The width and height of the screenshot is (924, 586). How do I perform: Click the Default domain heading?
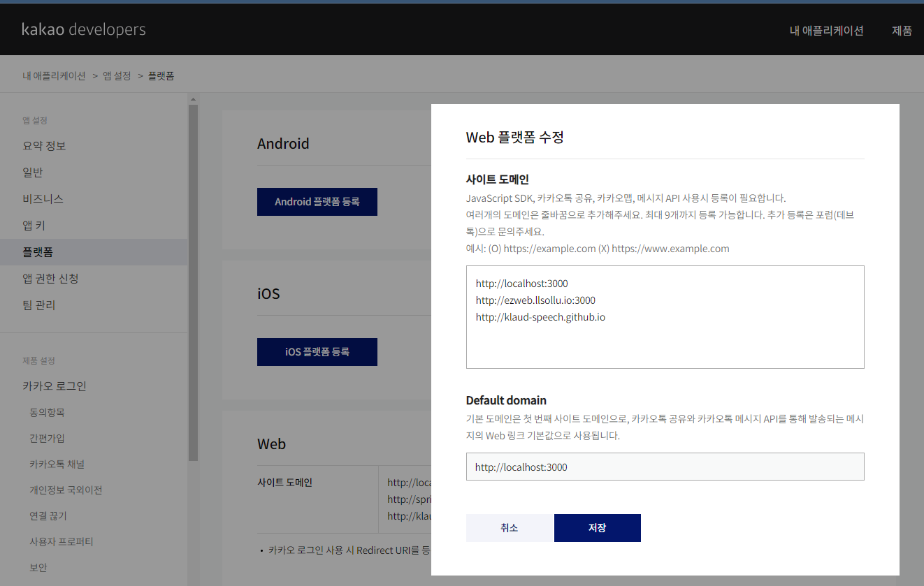point(506,400)
